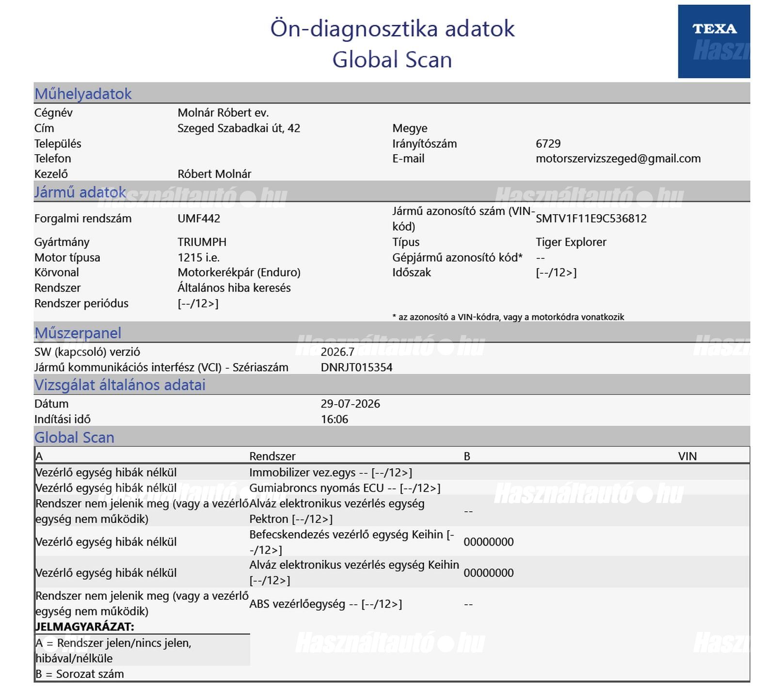
Task: Select the "Jármű azonosító szám (VIN-kód)" label
Action: coord(464,219)
